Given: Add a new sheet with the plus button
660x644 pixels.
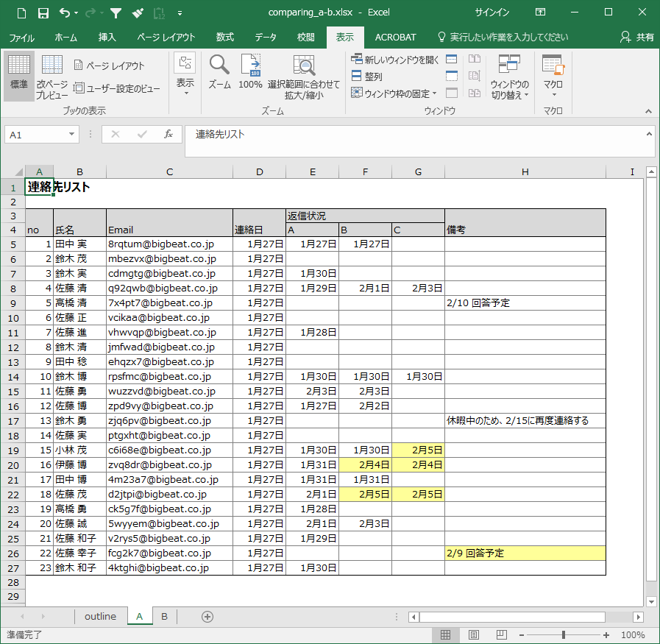Looking at the screenshot, I should tap(207, 616).
